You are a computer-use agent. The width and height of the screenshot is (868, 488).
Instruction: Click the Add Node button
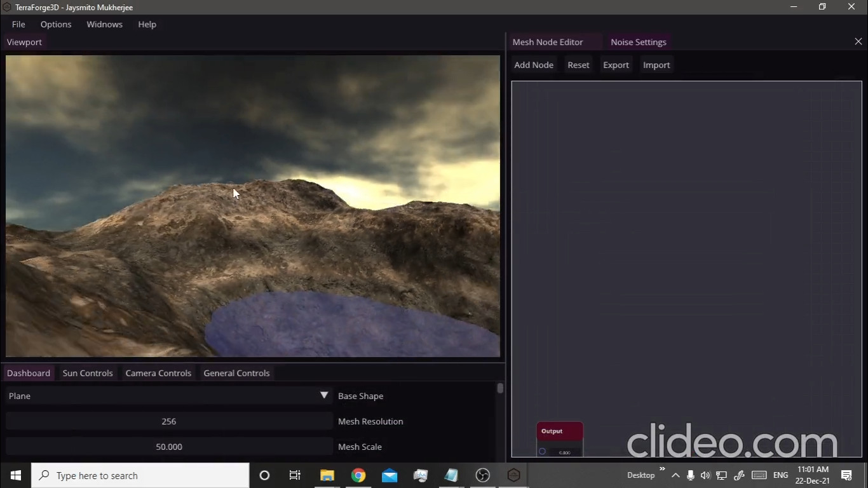[x=534, y=65]
